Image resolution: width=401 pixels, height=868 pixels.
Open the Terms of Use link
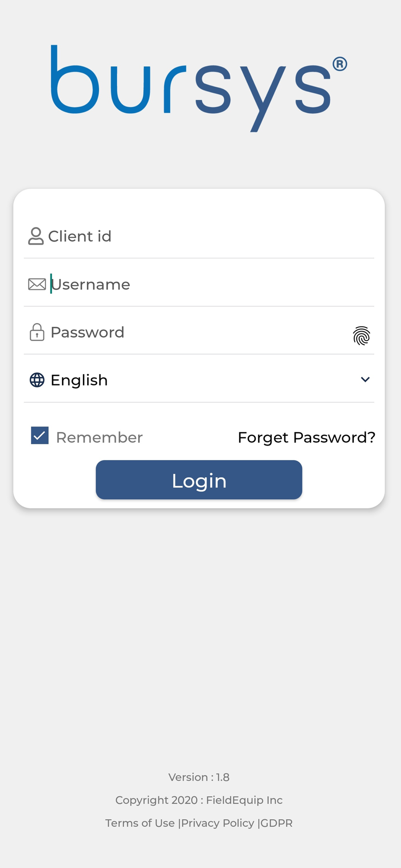[140, 823]
